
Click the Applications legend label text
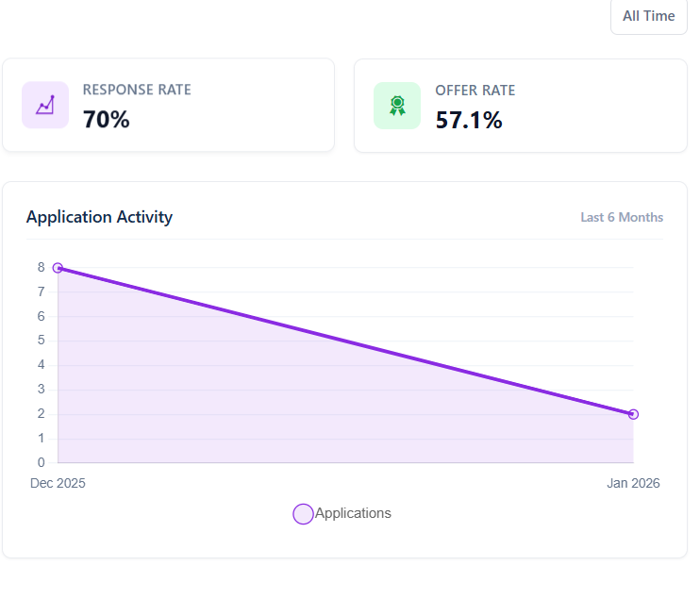(353, 513)
